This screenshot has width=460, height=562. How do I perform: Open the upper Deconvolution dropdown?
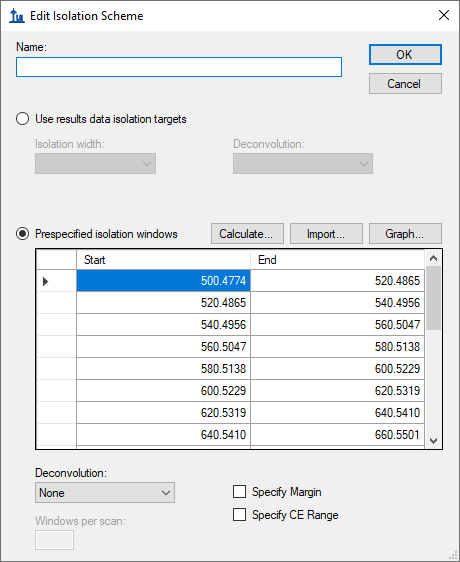tap(303, 164)
